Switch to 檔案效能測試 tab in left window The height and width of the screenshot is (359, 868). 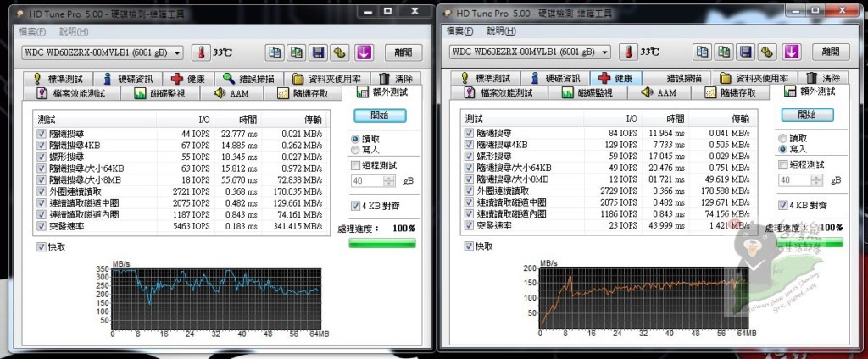[x=71, y=93]
